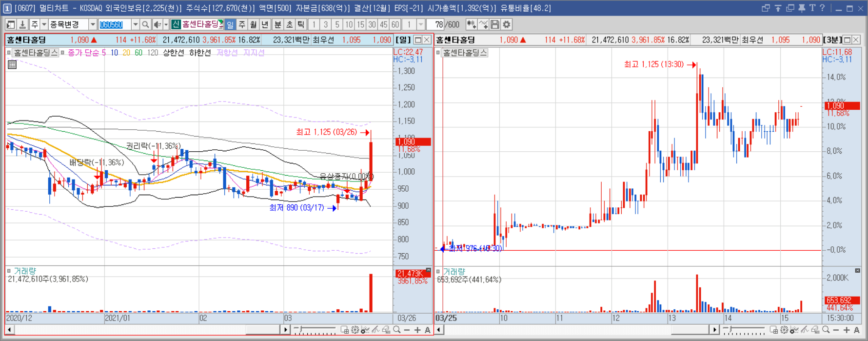868x341 pixels.
Task: Click the right scroll arrow under daily chart
Action: pos(286,330)
